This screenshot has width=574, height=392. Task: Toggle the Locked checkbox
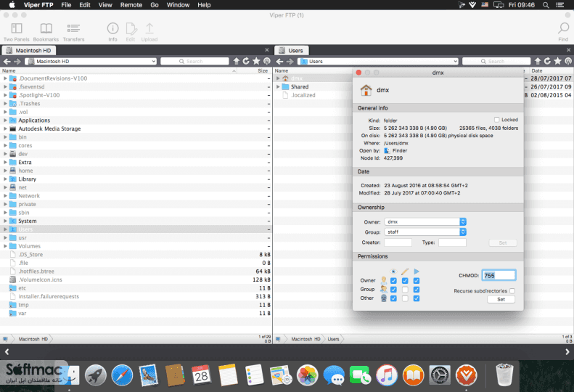pos(497,120)
